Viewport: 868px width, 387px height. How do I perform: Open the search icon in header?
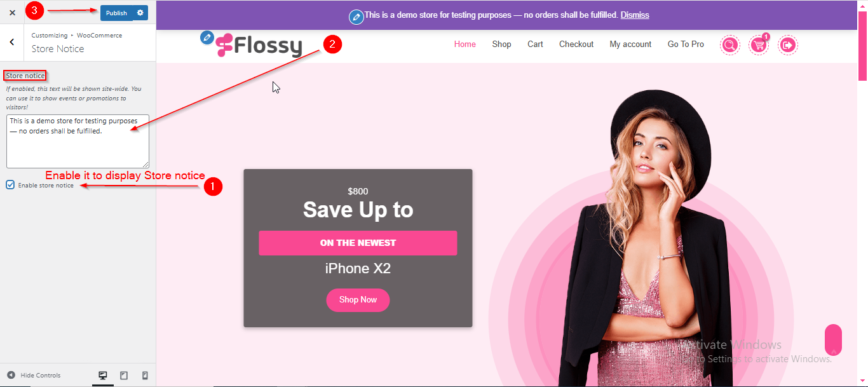click(x=730, y=44)
